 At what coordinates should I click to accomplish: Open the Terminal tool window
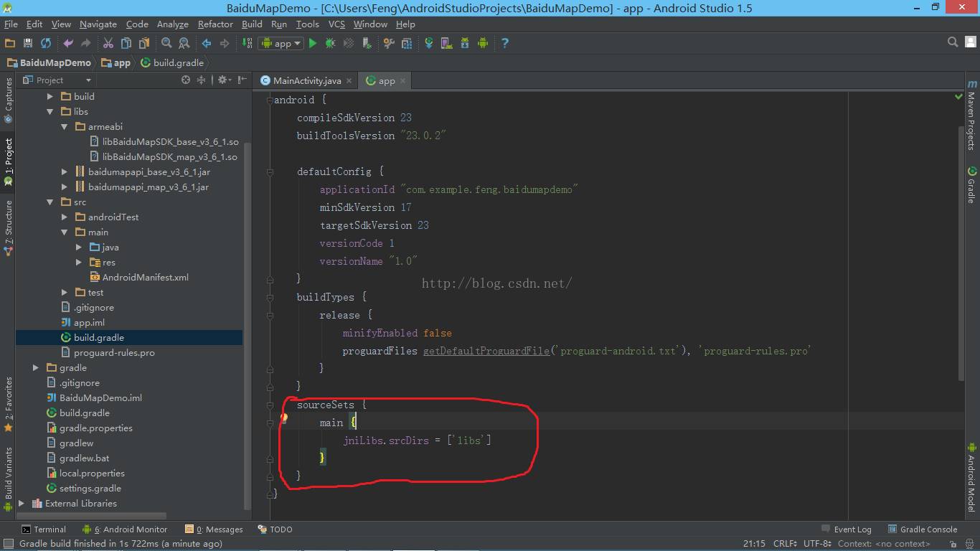[44, 529]
